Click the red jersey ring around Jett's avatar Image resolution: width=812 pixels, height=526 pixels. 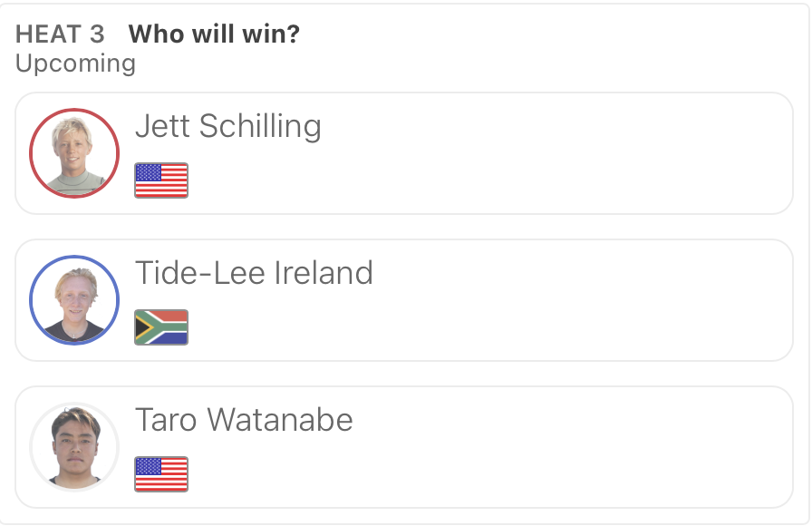(74, 110)
